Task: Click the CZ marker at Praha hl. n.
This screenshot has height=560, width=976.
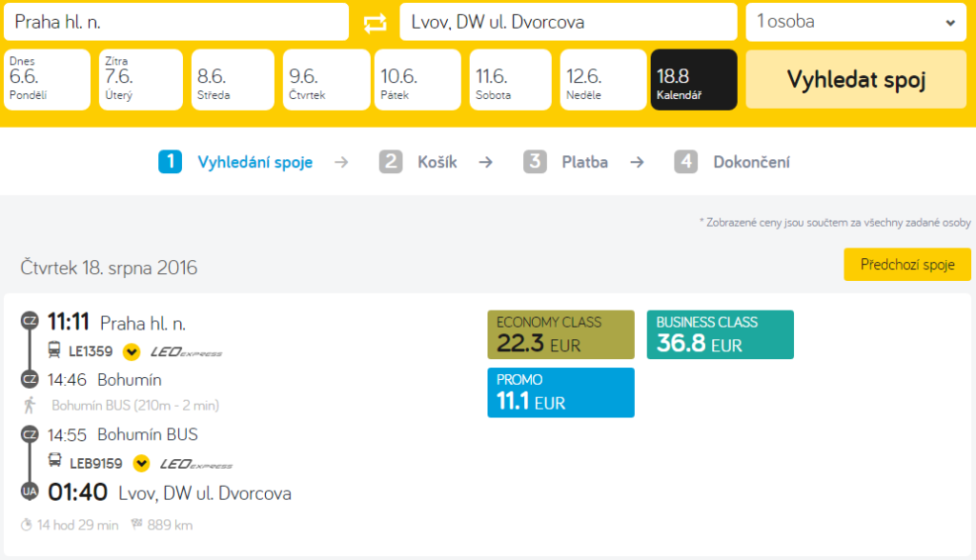Action: click(30, 321)
